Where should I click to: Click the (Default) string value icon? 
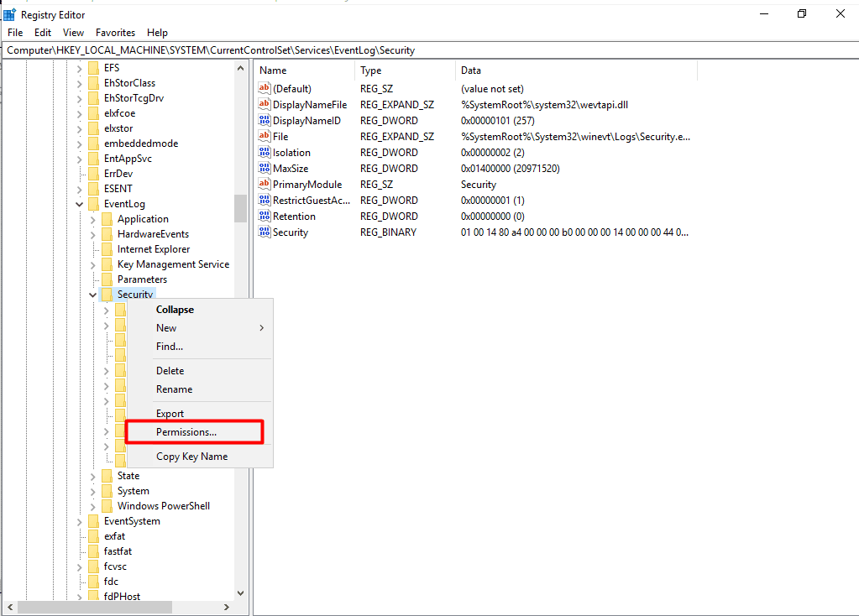(x=265, y=88)
